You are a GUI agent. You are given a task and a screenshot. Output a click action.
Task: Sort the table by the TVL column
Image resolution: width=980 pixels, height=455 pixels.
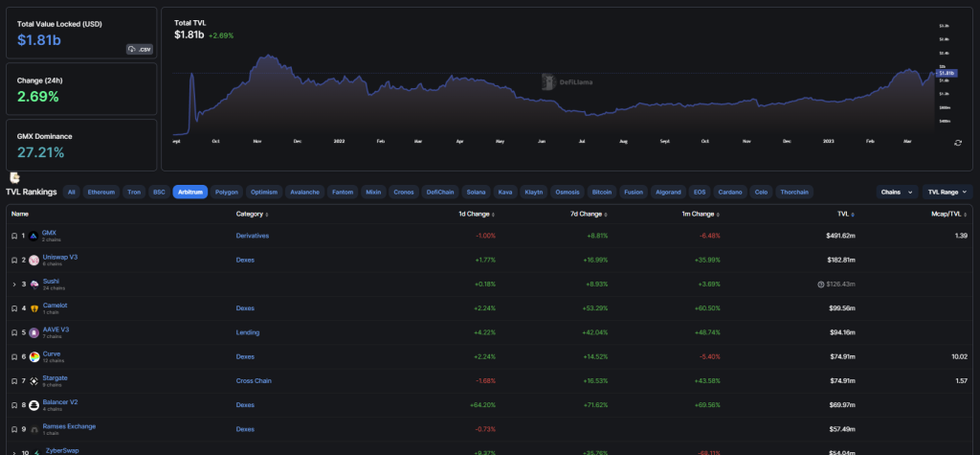[846, 214]
